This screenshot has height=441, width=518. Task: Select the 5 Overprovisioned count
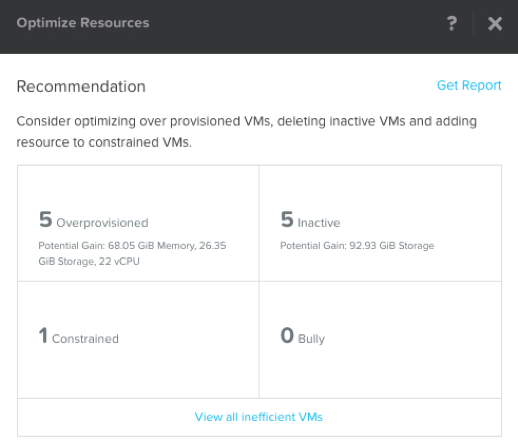click(x=46, y=219)
